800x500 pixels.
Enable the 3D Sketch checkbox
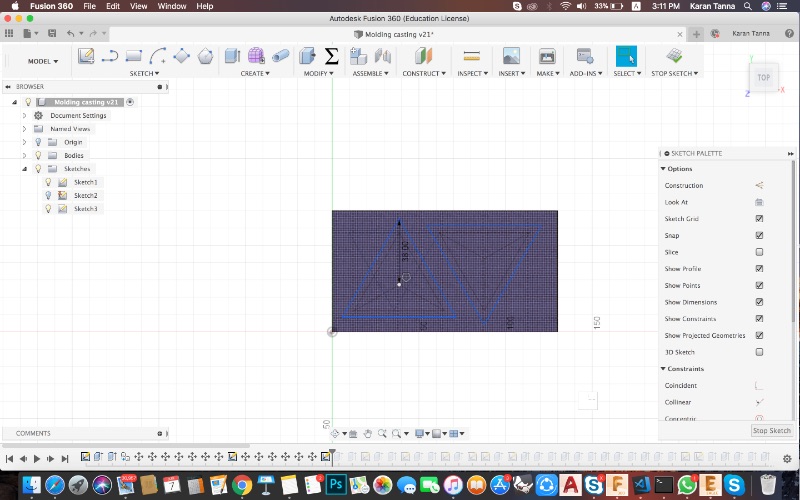[759, 352]
